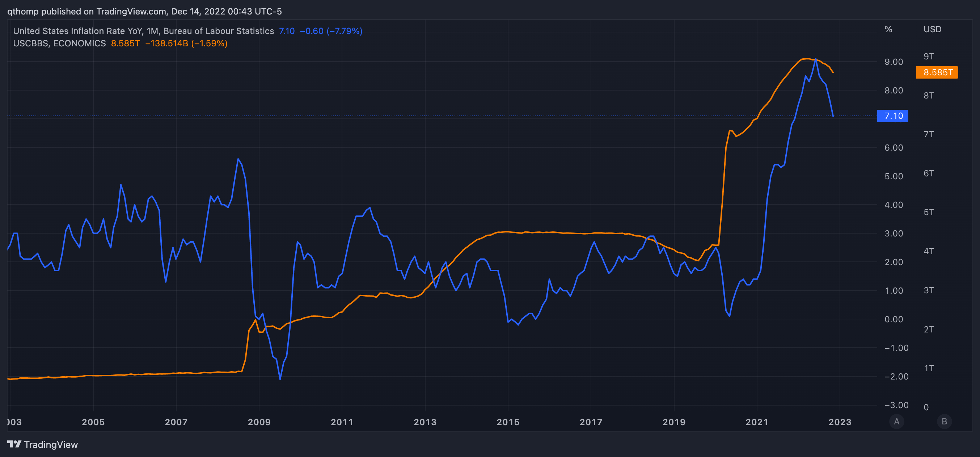Toggle auto scale A button
The height and width of the screenshot is (457, 980).
coord(897,422)
